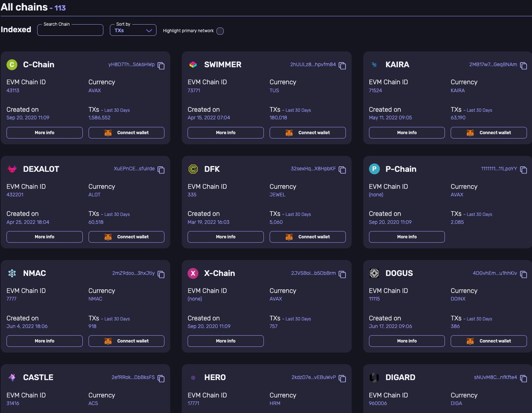The height and width of the screenshot is (413, 532).
Task: Click TXs count 1,586,552
Action: click(x=99, y=118)
